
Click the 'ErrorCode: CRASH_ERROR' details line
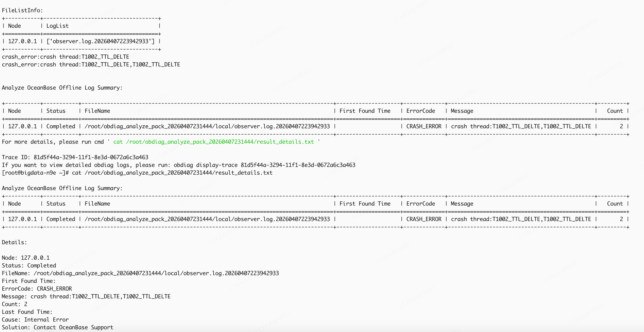tap(37, 289)
